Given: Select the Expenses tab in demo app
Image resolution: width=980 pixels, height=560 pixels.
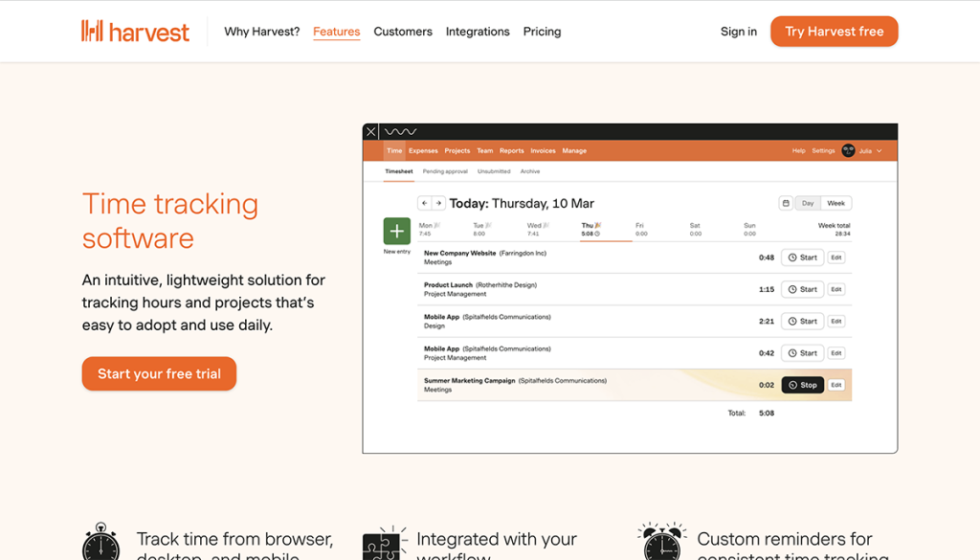Looking at the screenshot, I should click(423, 150).
